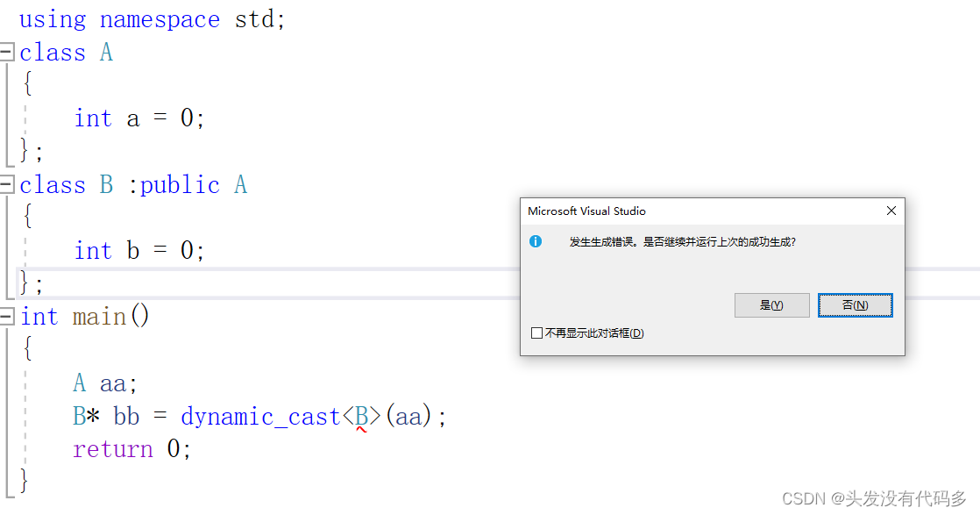Click the 'public' keyword in class B

tap(180, 185)
